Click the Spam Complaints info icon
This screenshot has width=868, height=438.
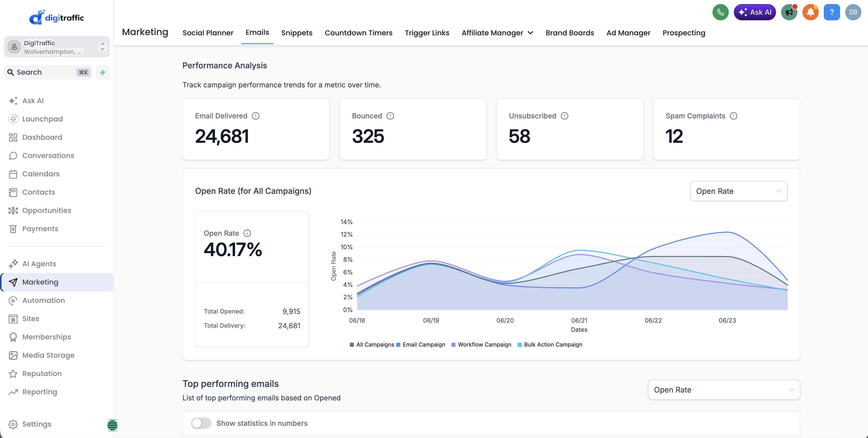tap(734, 116)
